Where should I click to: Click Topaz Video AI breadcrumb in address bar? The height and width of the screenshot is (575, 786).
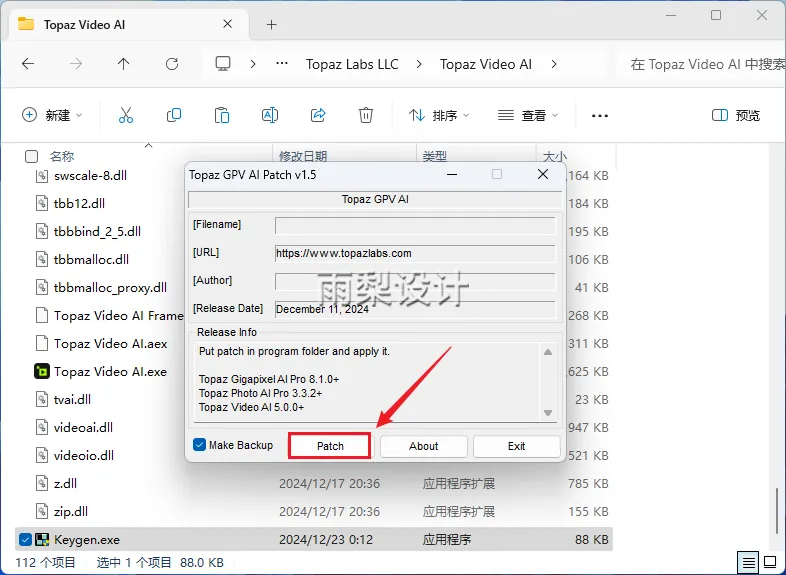tap(486, 64)
